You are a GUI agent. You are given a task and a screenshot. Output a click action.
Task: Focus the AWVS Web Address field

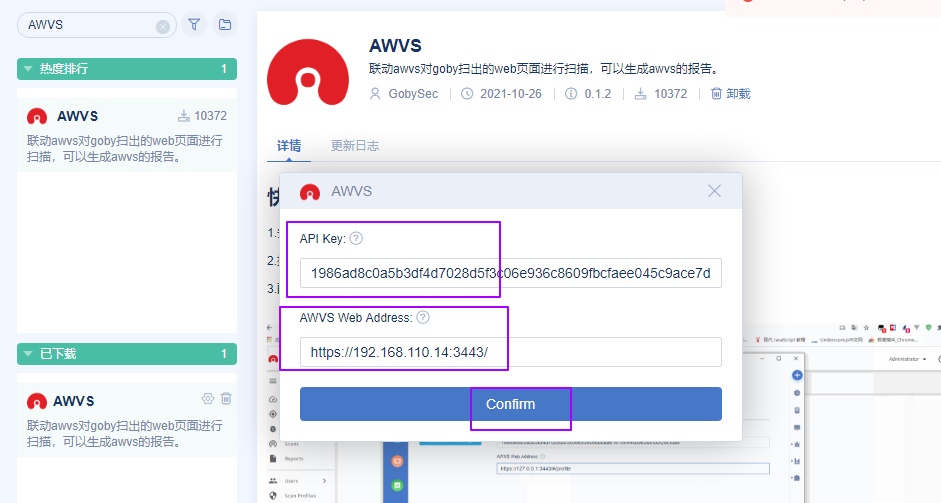pyautogui.click(x=511, y=352)
